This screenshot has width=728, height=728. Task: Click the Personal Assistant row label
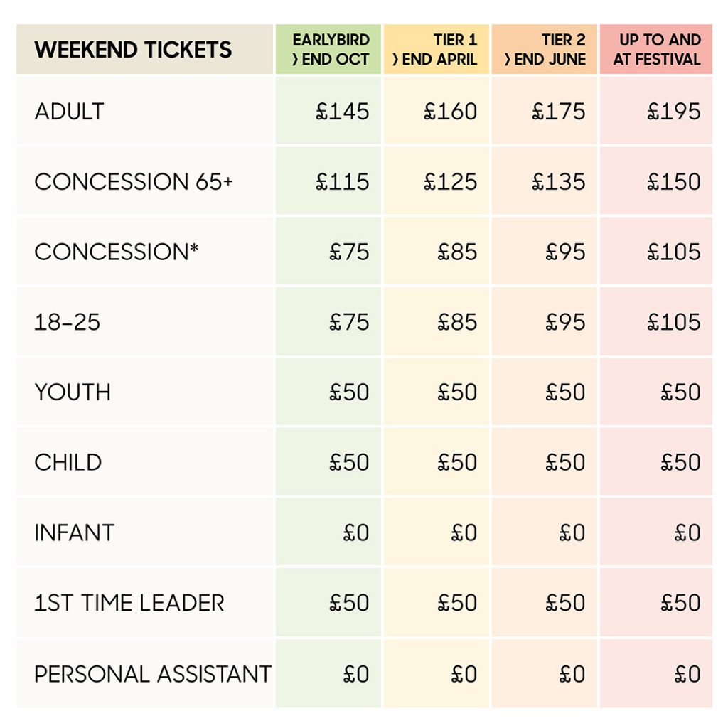[x=154, y=674]
